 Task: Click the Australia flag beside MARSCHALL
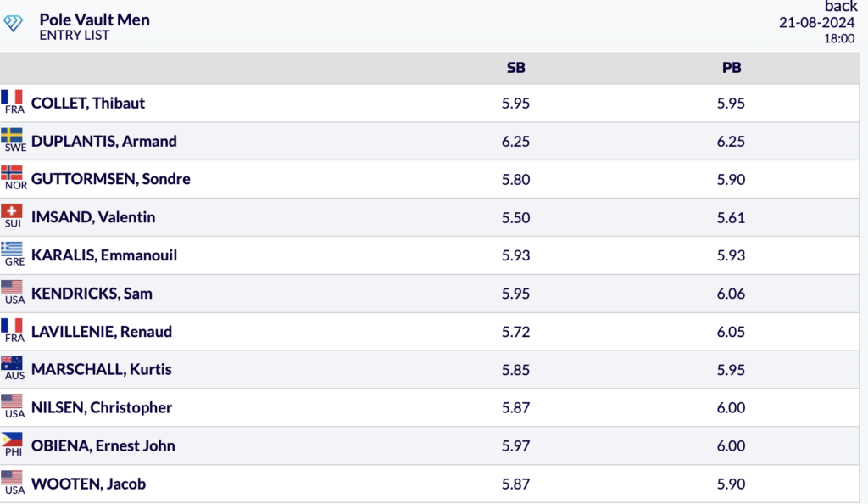pyautogui.click(x=12, y=363)
